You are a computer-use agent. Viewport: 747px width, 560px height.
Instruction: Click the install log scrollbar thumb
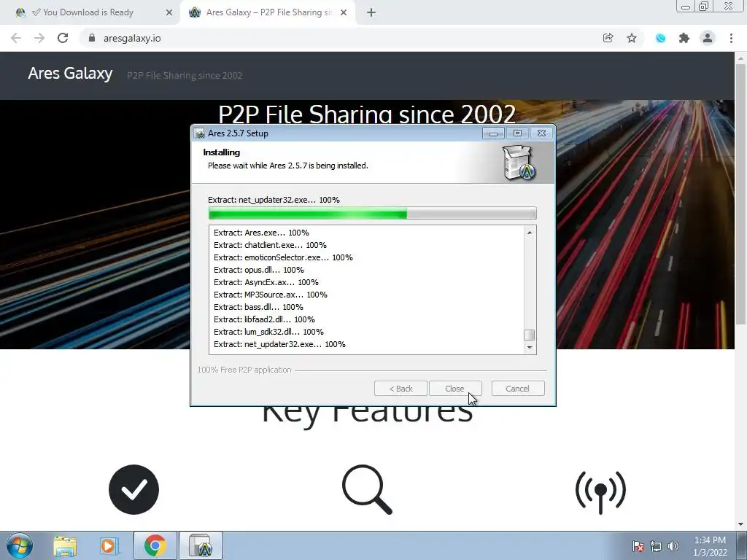click(530, 335)
